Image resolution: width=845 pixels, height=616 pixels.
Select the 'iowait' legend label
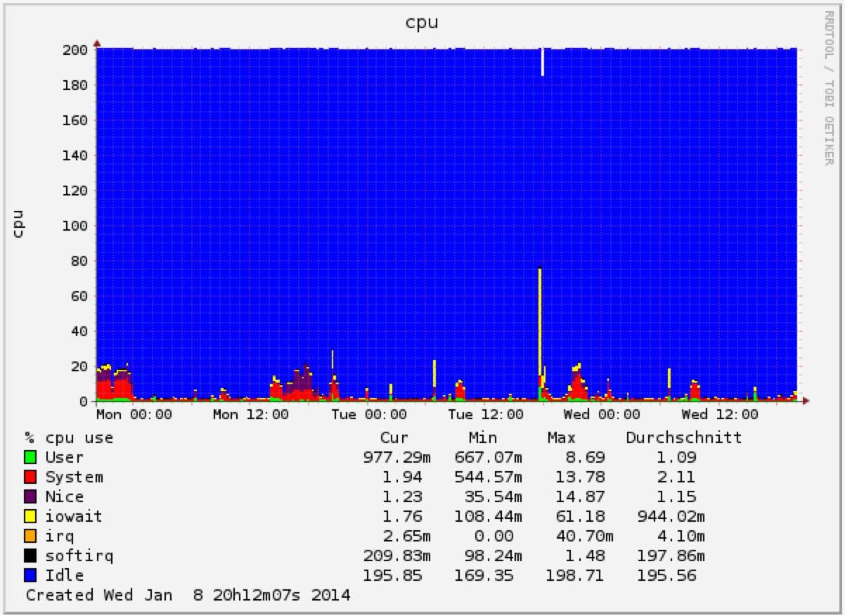[75, 516]
